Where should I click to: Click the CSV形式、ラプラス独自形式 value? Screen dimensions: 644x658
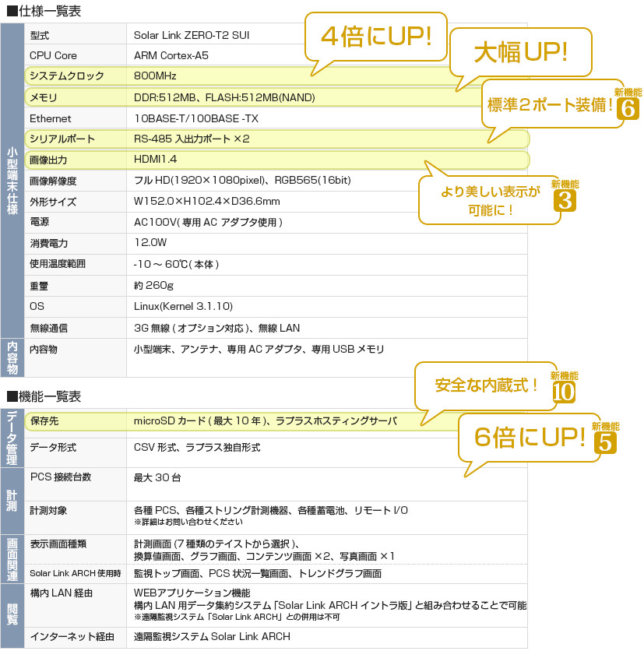click(x=197, y=447)
